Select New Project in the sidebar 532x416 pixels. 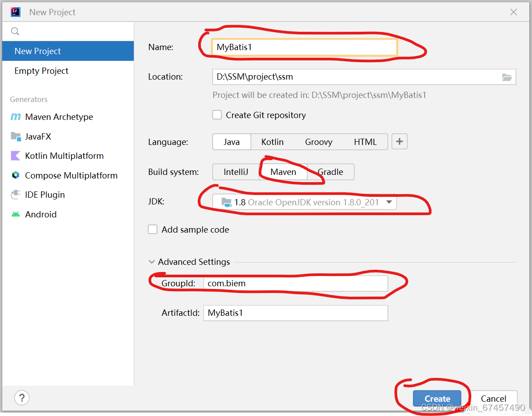[x=68, y=51]
